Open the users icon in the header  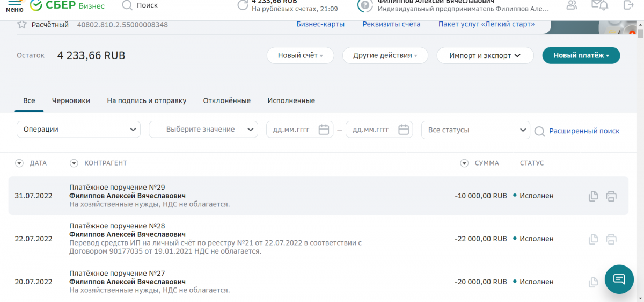point(572,5)
